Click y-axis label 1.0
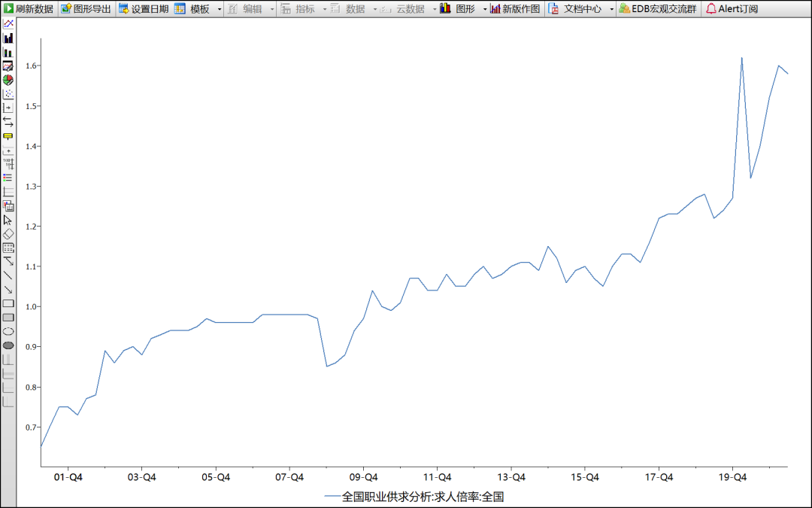Image resolution: width=812 pixels, height=508 pixels. tap(31, 307)
